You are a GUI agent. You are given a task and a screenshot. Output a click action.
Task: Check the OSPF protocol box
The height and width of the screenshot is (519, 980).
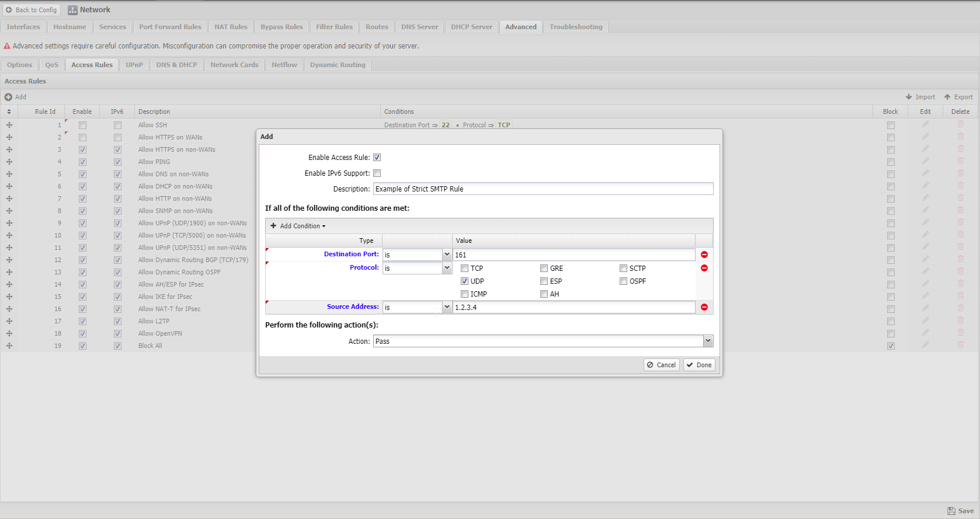pyautogui.click(x=623, y=281)
